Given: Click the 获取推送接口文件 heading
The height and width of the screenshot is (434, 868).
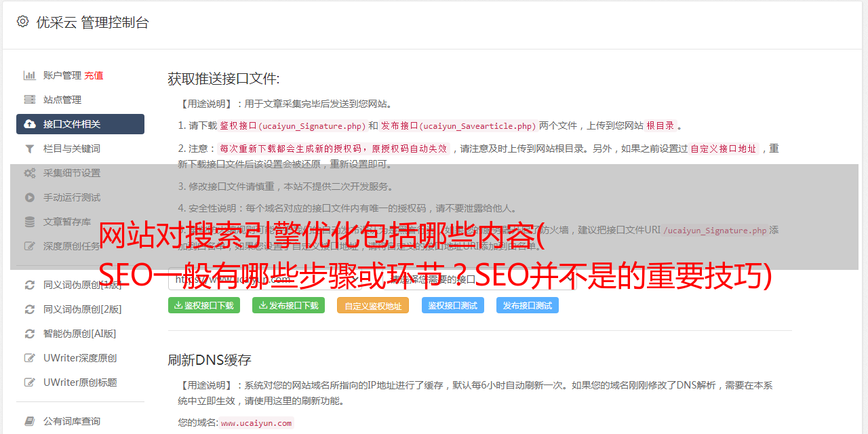Looking at the screenshot, I should coord(224,79).
